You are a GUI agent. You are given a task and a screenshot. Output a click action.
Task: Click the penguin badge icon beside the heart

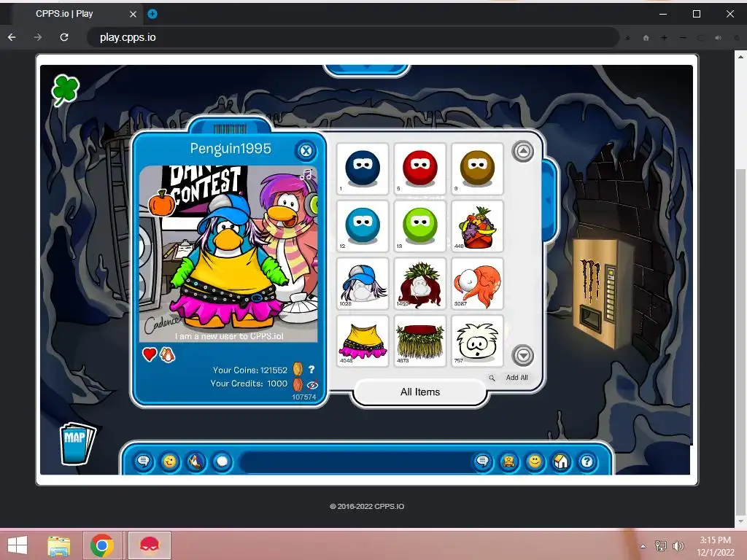[x=167, y=354]
